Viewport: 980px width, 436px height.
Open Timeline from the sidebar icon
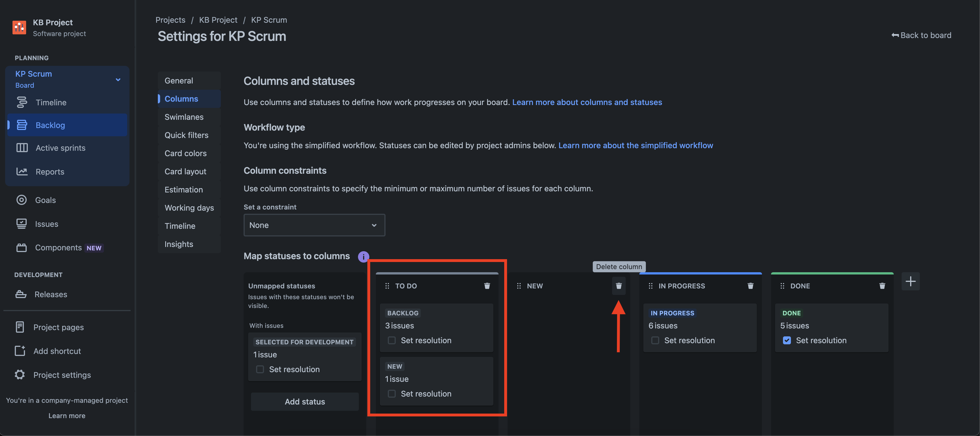(22, 102)
